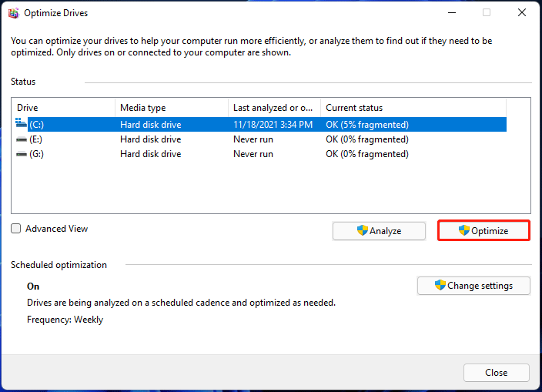
Task: Select the C: drive row's analyzed date
Action: click(273, 124)
